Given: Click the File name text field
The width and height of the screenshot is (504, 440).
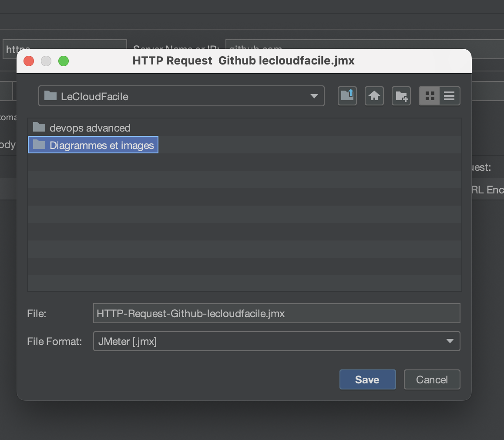Looking at the screenshot, I should (276, 314).
